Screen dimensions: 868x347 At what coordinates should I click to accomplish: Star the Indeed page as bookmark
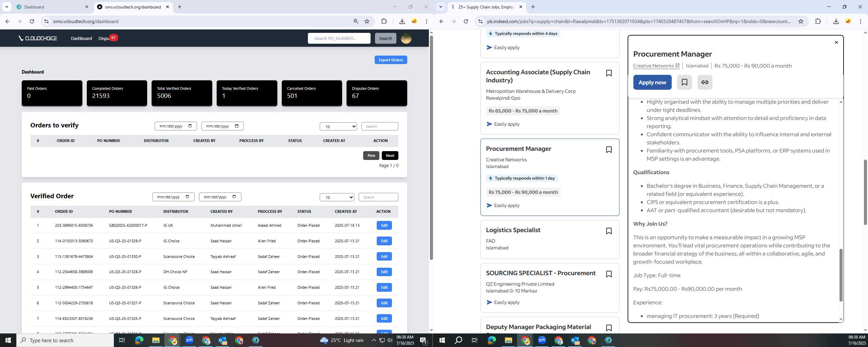point(801,21)
